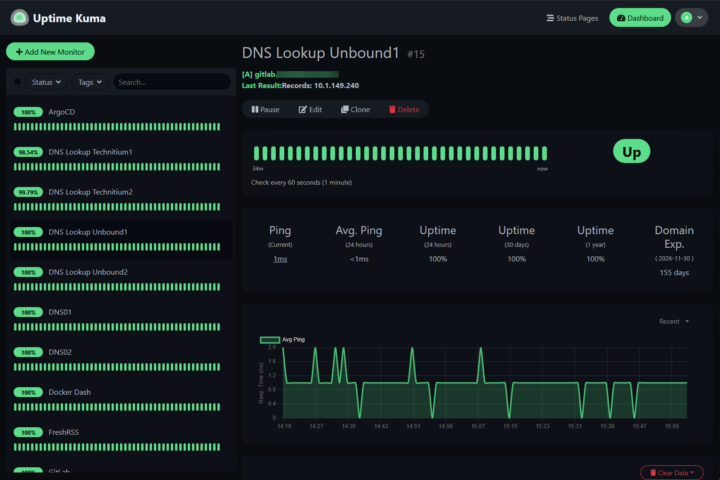
Task: Open the FreshRSS monitor
Action: click(x=121, y=439)
